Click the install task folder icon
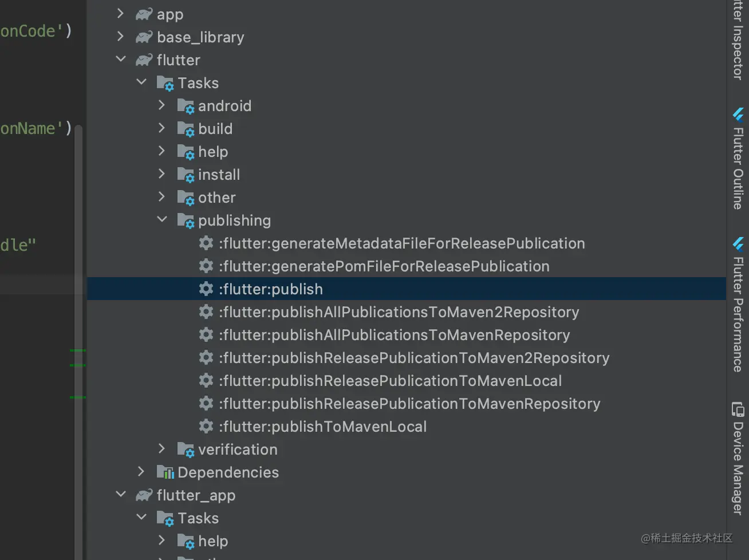This screenshot has height=560, width=749. click(x=186, y=175)
